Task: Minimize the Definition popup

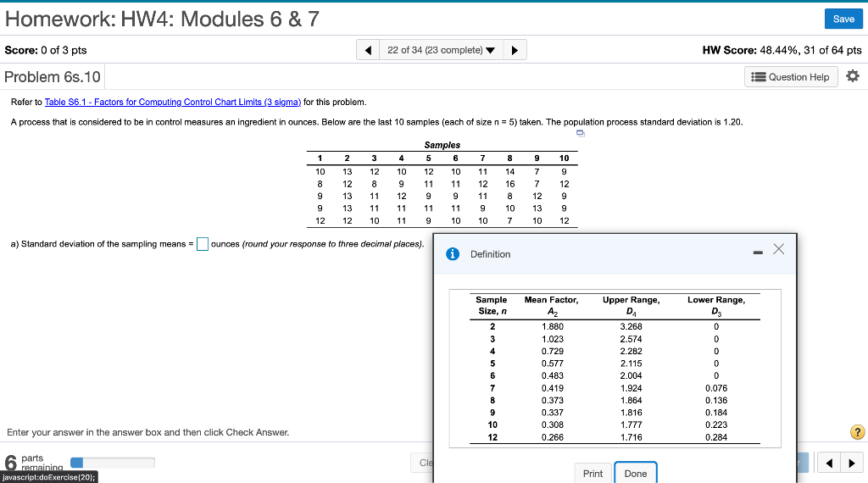Action: point(758,253)
